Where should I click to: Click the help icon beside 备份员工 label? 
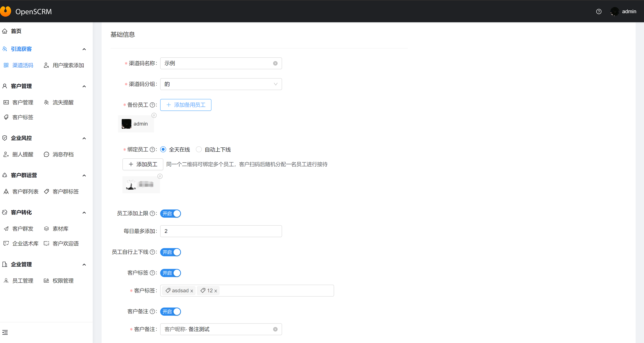[x=152, y=105]
